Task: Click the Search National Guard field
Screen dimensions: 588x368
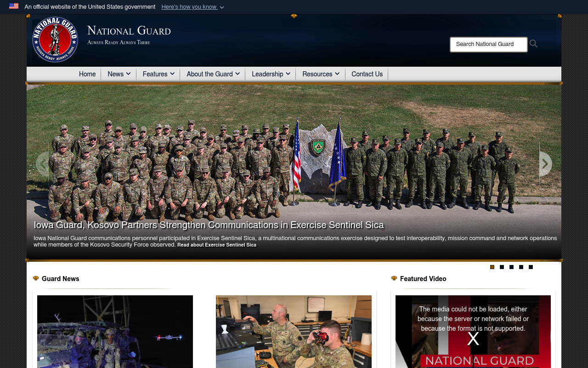Action: [489, 45]
